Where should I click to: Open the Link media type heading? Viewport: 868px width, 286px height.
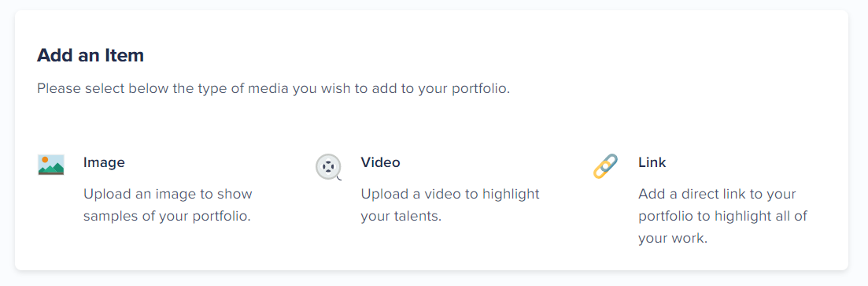(652, 162)
